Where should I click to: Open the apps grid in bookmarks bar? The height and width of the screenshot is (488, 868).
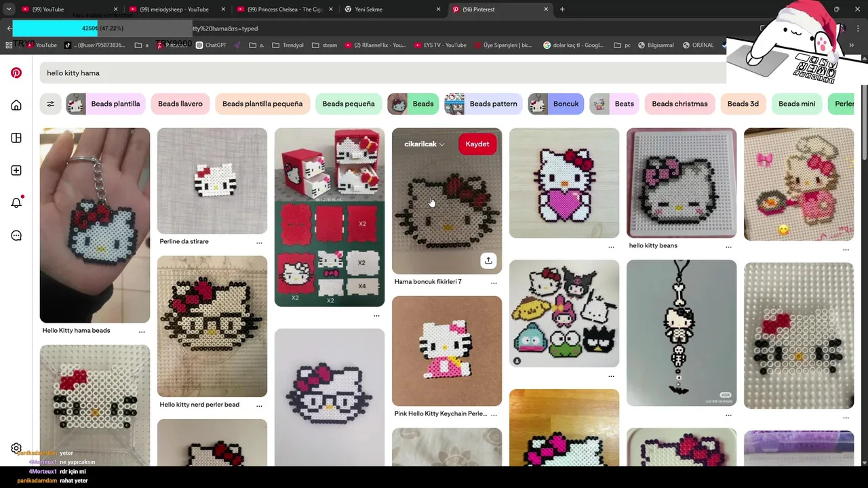pyautogui.click(x=9, y=45)
